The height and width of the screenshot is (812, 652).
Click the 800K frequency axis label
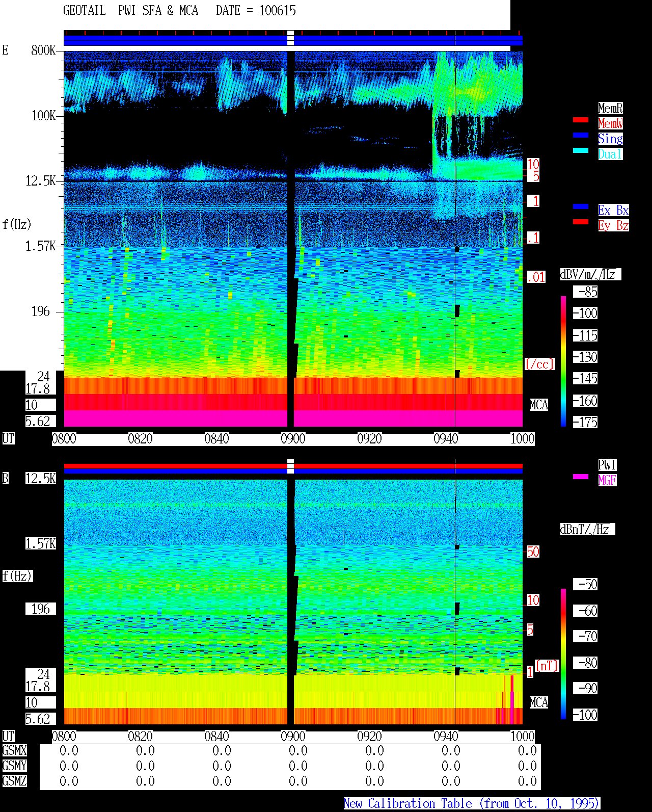pyautogui.click(x=43, y=50)
